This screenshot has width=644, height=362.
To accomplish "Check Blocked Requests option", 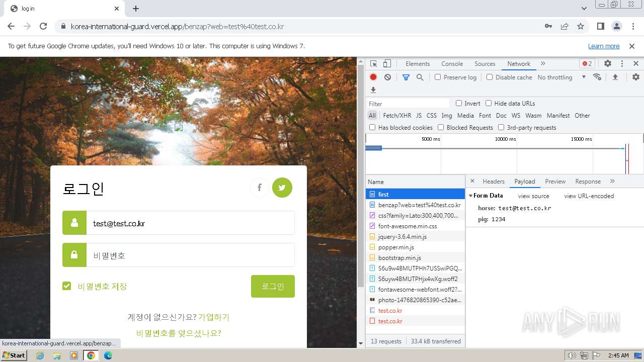I will coord(441,127).
